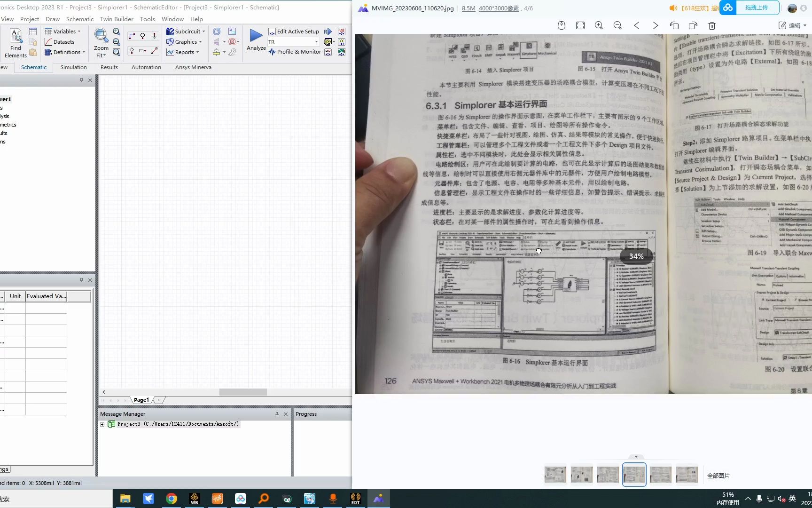Click the rotate icon in Schematic ribbon

point(217,32)
